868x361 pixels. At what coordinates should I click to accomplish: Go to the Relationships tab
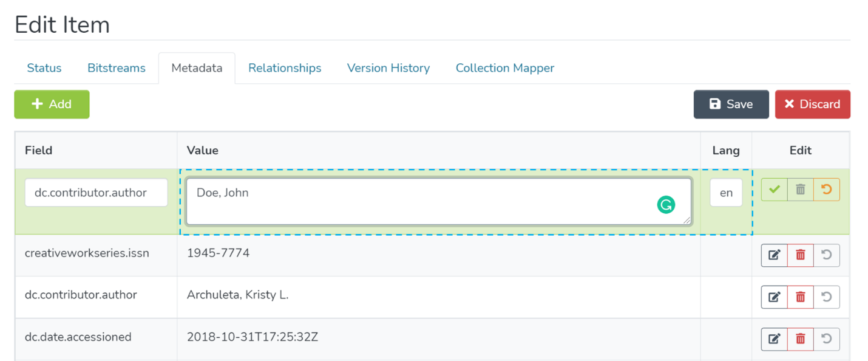[285, 68]
